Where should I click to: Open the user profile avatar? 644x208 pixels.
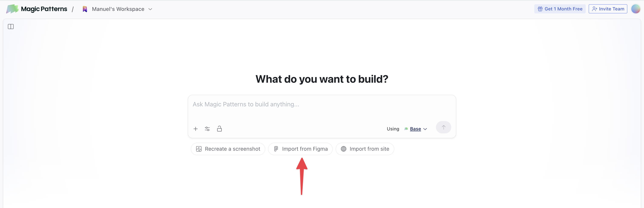coord(635,9)
